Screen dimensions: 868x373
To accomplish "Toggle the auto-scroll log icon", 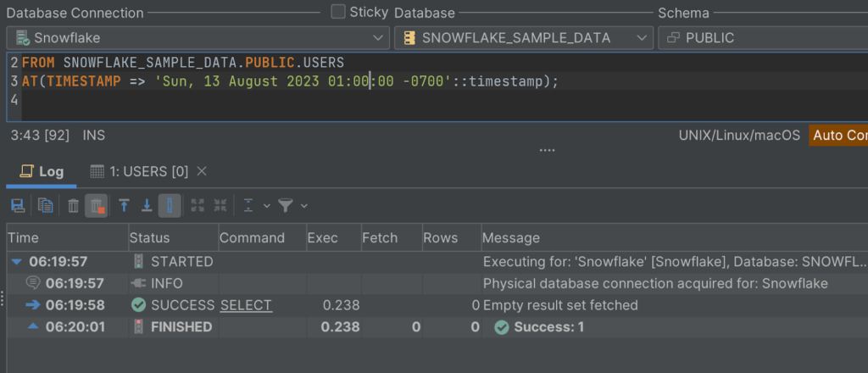I will click(x=170, y=206).
